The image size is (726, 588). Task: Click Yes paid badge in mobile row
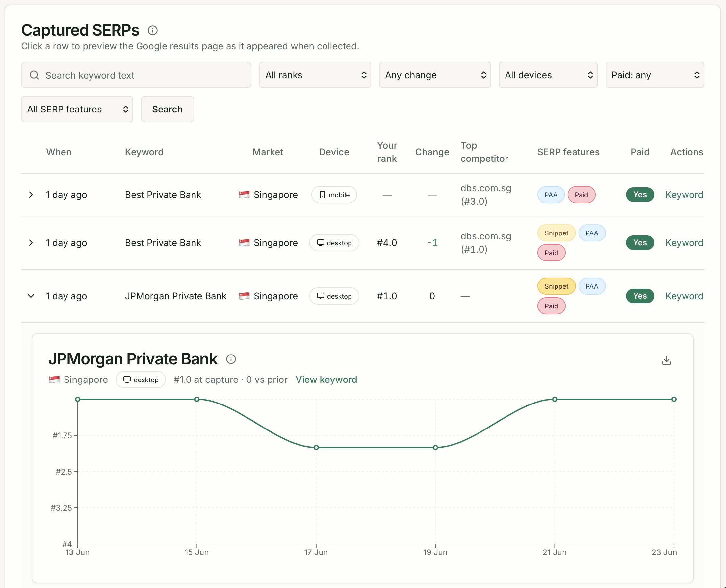pyautogui.click(x=640, y=195)
